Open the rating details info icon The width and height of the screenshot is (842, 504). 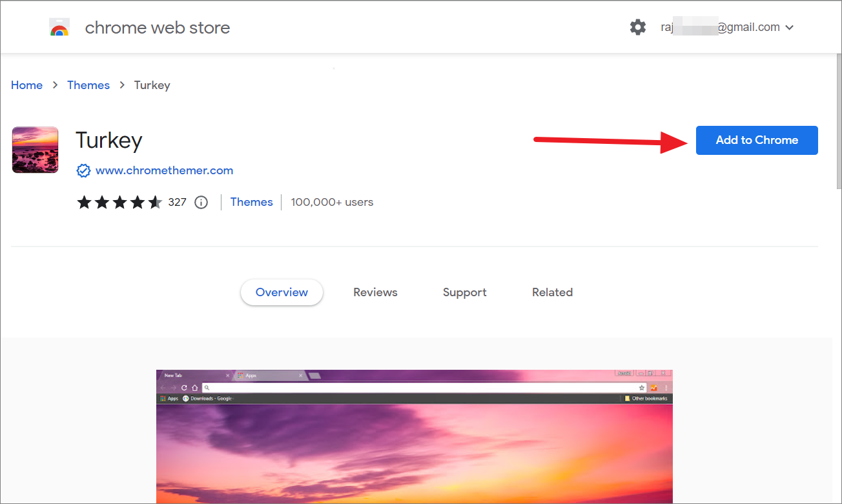[x=201, y=202]
